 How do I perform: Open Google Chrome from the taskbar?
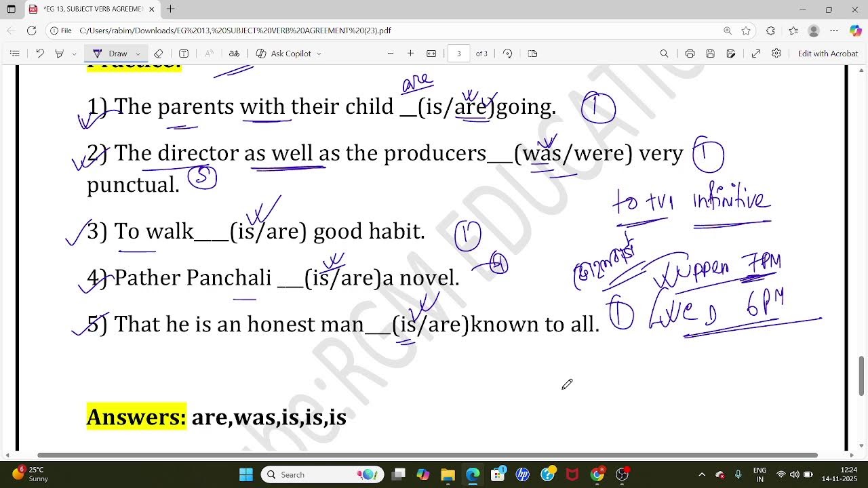pos(597,474)
